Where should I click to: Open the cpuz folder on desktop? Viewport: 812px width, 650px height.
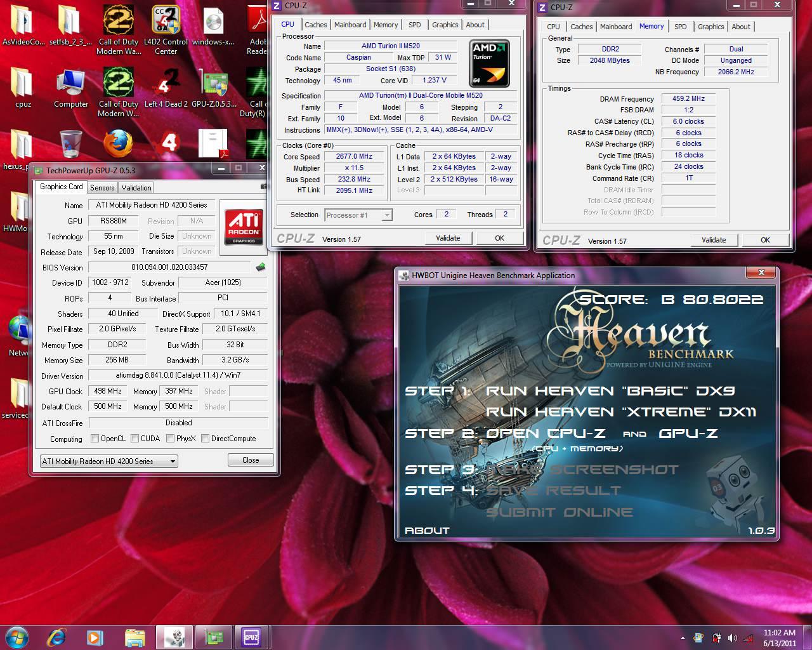(23, 88)
